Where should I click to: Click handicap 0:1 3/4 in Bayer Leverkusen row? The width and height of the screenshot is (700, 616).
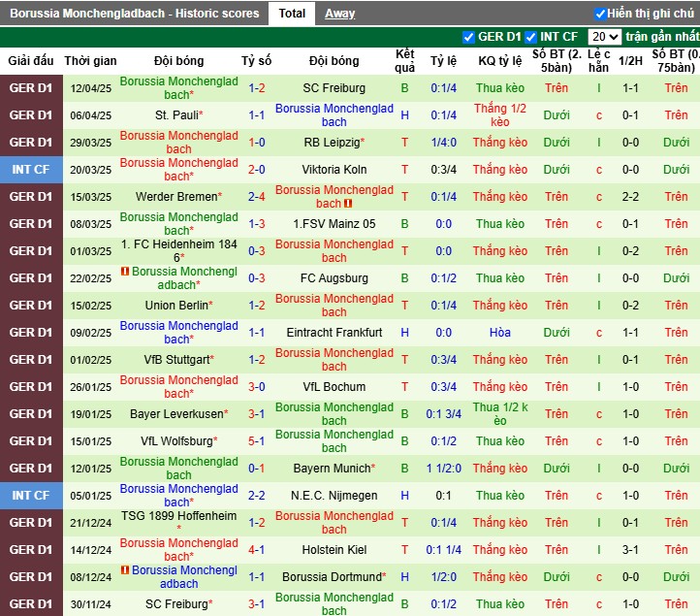tap(443, 414)
